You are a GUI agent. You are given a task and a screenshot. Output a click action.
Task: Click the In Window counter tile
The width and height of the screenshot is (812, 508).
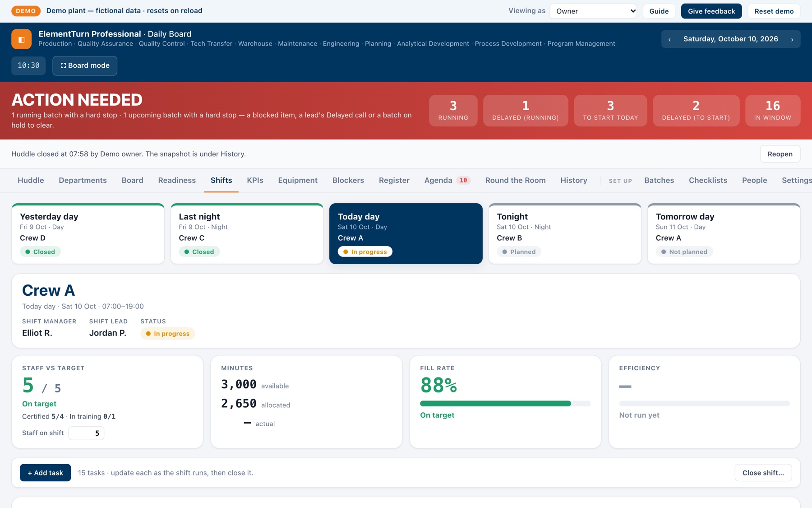tap(773, 111)
